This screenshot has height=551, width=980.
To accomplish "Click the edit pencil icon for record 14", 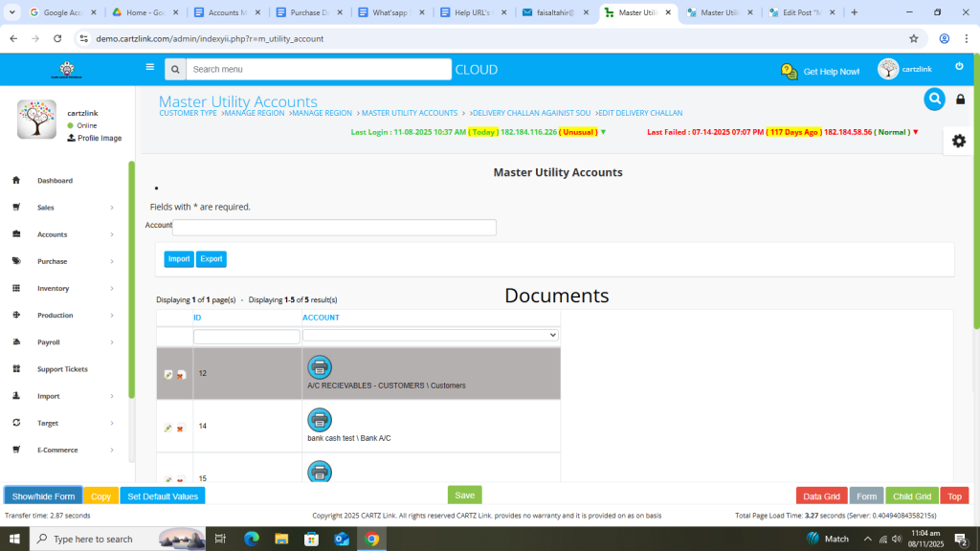I will coord(168,428).
